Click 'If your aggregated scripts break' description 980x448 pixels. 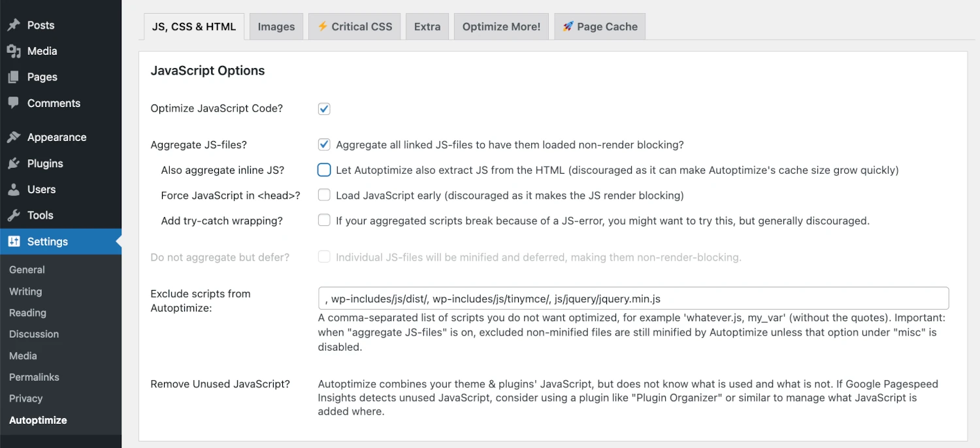click(x=602, y=221)
